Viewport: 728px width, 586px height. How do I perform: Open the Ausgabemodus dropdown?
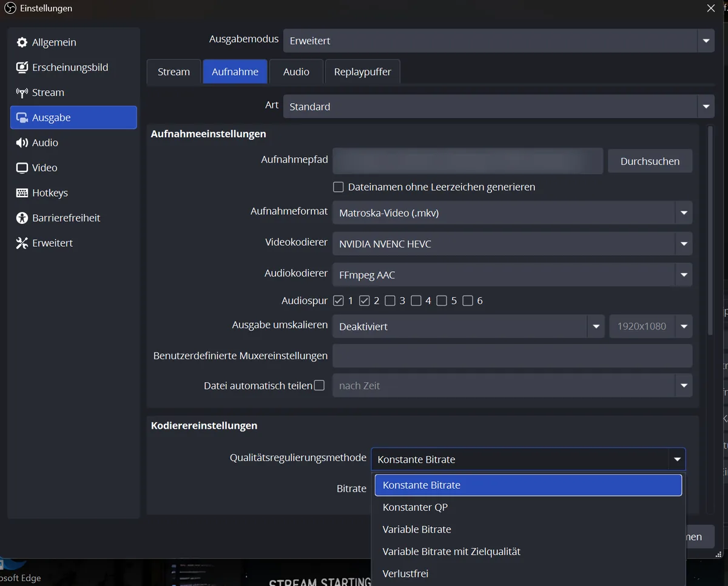[x=499, y=41]
